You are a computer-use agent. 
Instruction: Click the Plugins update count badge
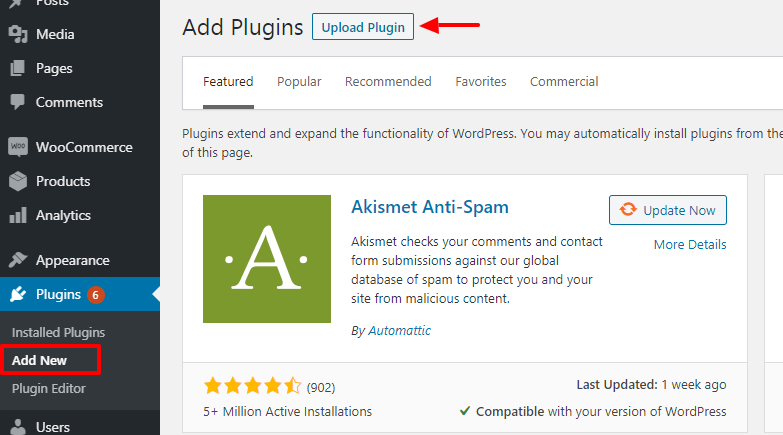click(96, 294)
